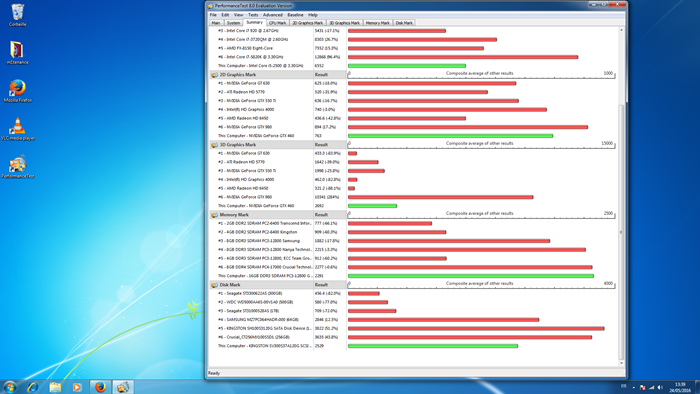Select #2 ATI Radeon HD 5770 in 2D Graphics

pos(412,92)
